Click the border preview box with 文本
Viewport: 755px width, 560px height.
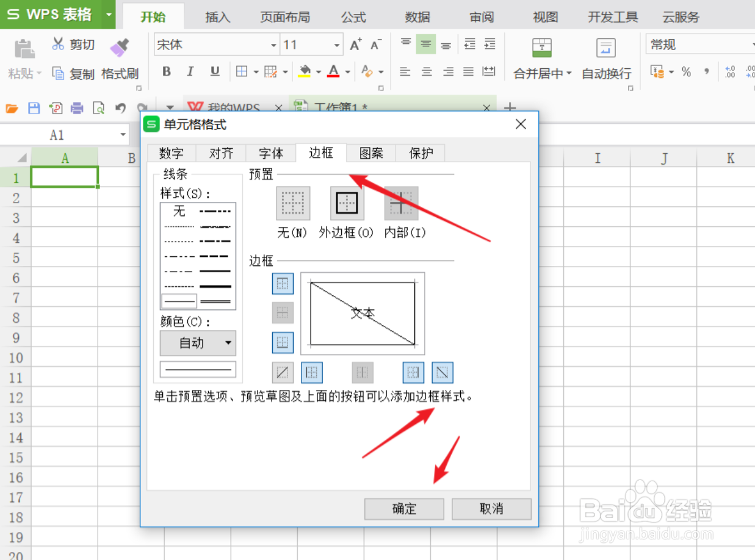coord(363,313)
